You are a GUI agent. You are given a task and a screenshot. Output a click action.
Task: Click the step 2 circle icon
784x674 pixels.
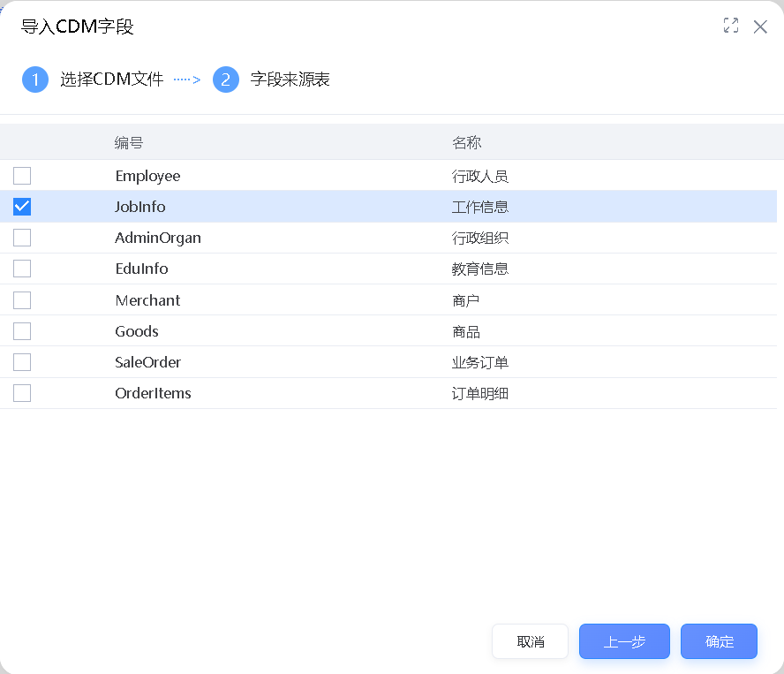226,79
